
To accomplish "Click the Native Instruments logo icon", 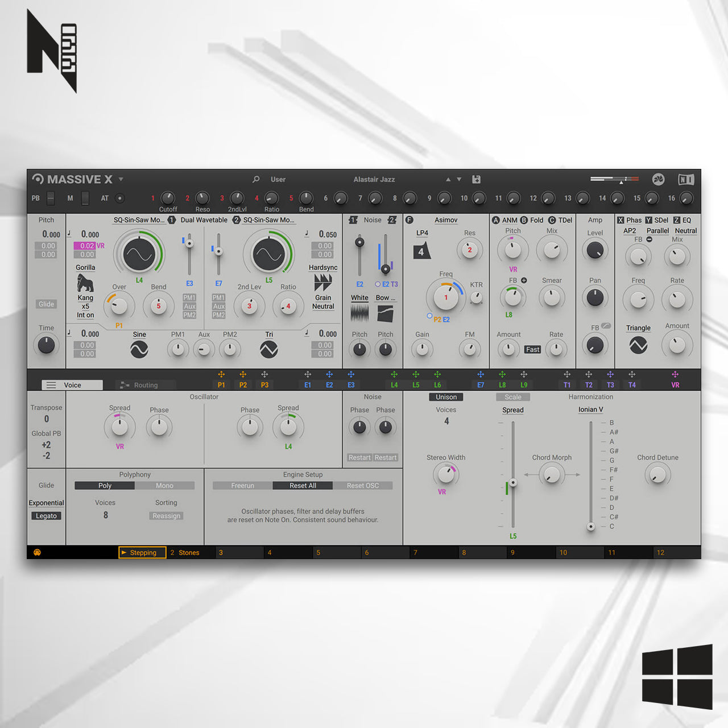I will 685,179.
